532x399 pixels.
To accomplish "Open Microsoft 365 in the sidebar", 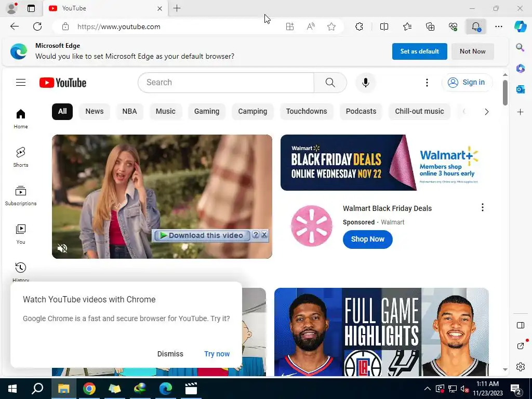I will [520, 68].
